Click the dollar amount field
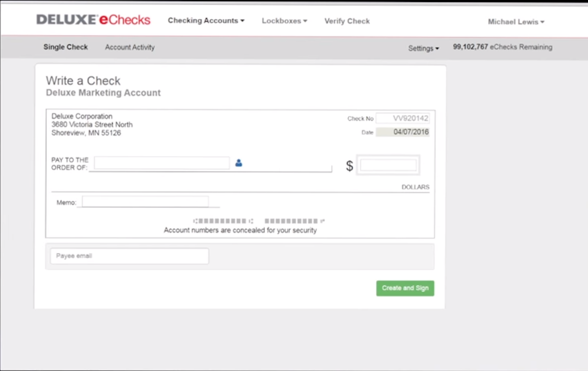Image resolution: width=588 pixels, height=371 pixels. click(x=388, y=165)
